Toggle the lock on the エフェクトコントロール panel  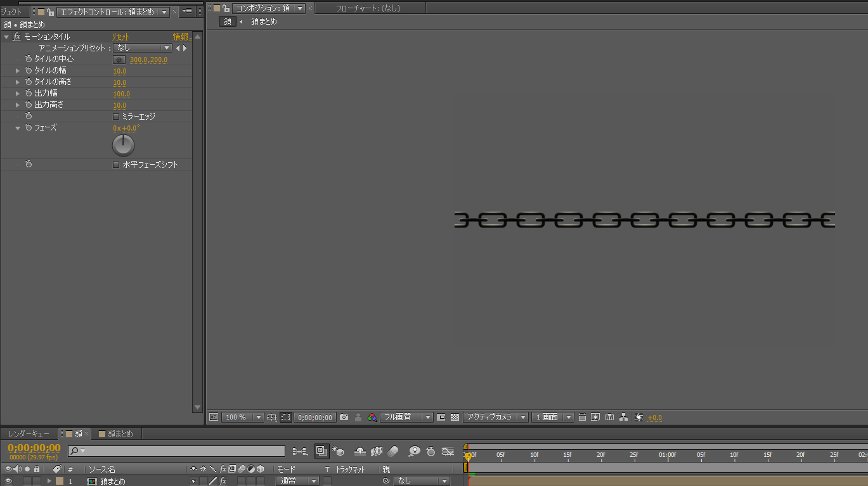point(50,12)
